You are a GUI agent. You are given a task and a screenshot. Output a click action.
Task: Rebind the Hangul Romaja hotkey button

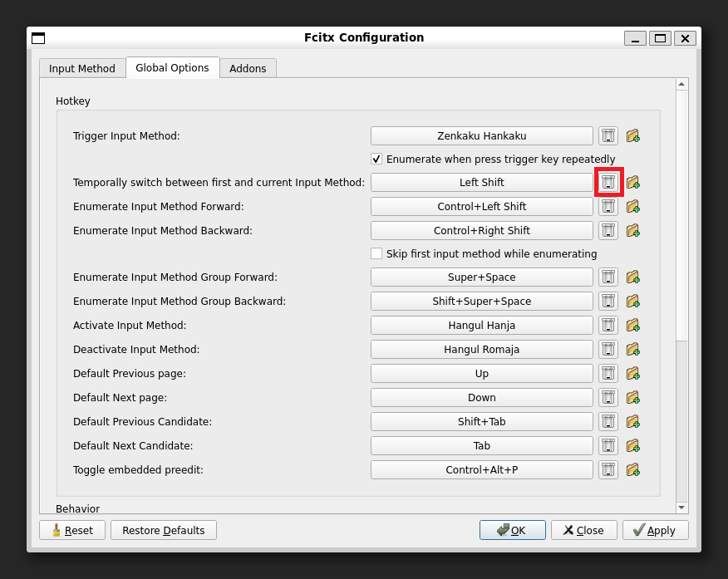click(481, 350)
